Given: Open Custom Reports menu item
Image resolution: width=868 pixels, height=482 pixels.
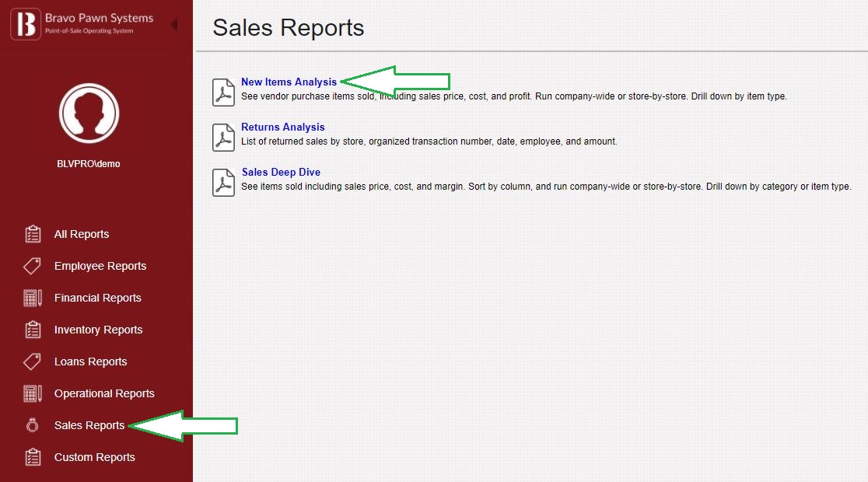Looking at the screenshot, I should tap(94, 457).
